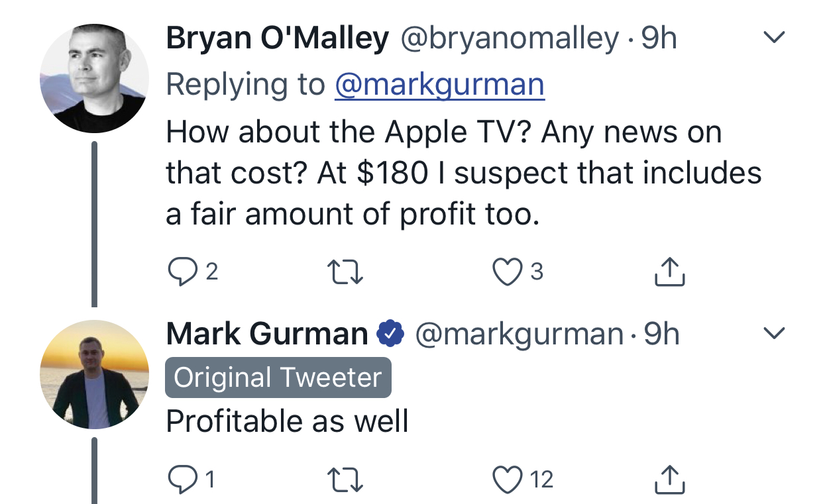View Bryan O'Malley's profile picture
Image resolution: width=823 pixels, height=504 pixels.
[94, 78]
